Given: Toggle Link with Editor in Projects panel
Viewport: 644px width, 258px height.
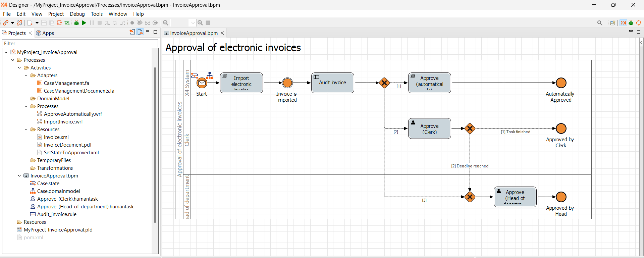Looking at the screenshot, I should point(140,32).
